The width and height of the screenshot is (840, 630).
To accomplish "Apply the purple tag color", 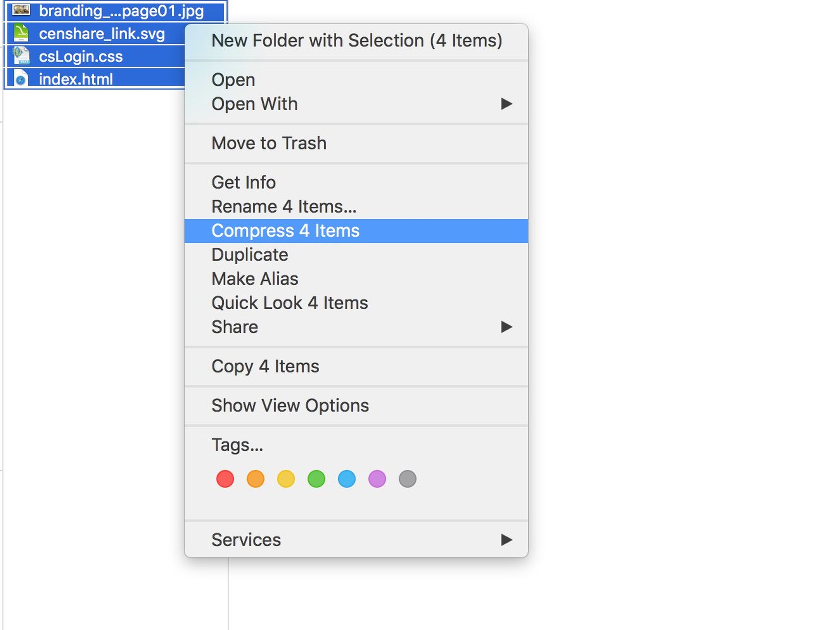I will coord(377,479).
